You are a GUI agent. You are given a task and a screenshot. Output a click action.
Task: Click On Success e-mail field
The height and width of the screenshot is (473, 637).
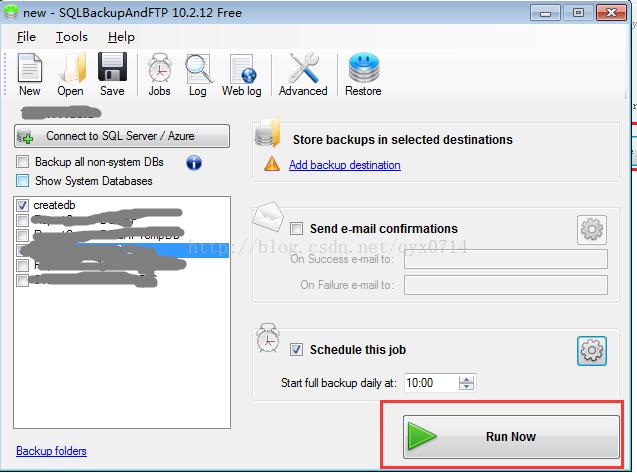(506, 259)
